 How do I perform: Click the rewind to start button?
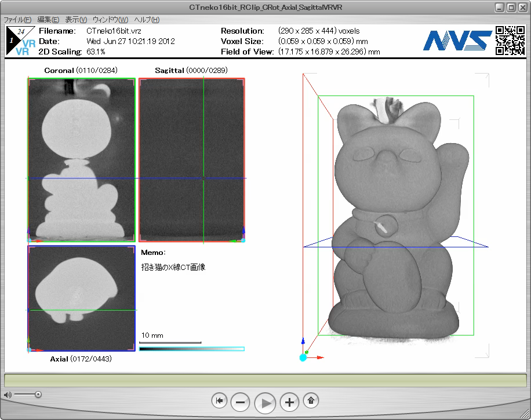[220, 401]
